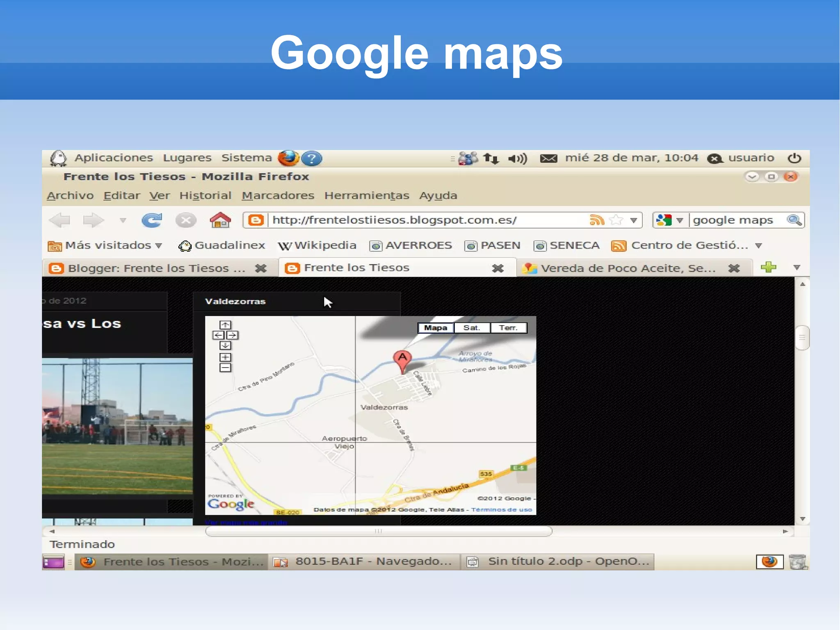Pan the map left with arrow control
Image resolution: width=840 pixels, height=630 pixels.
click(x=218, y=335)
